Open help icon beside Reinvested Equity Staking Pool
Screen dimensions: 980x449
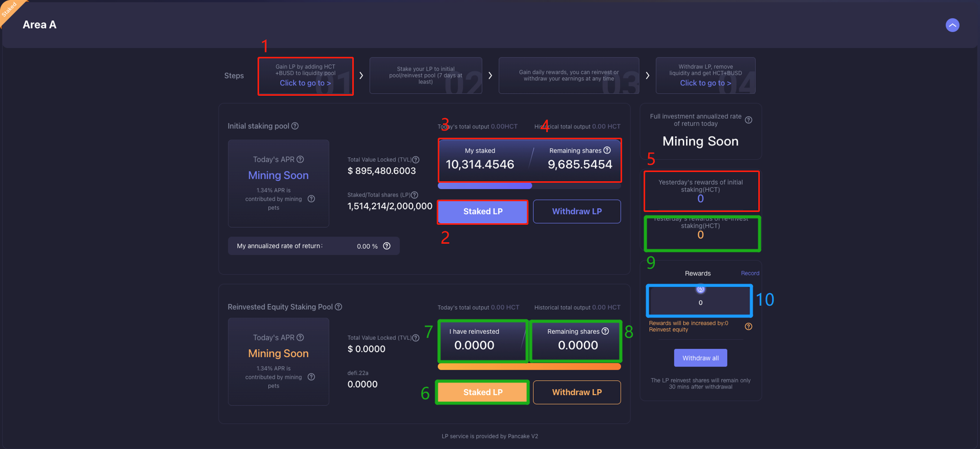tap(338, 307)
